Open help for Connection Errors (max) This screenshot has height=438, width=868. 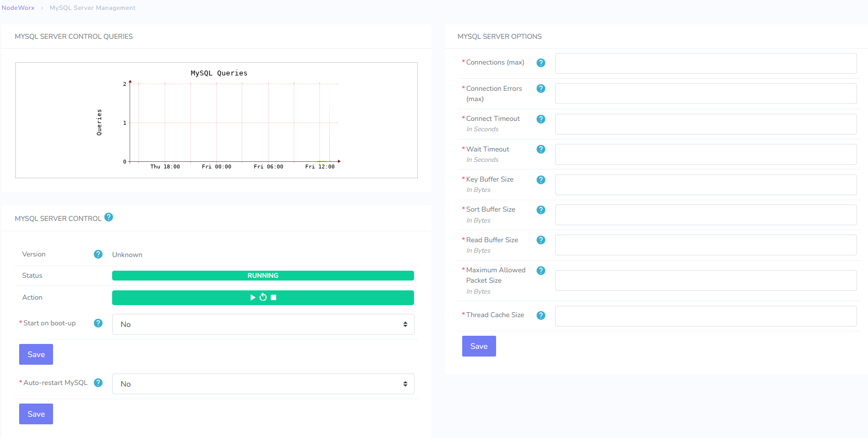[541, 89]
